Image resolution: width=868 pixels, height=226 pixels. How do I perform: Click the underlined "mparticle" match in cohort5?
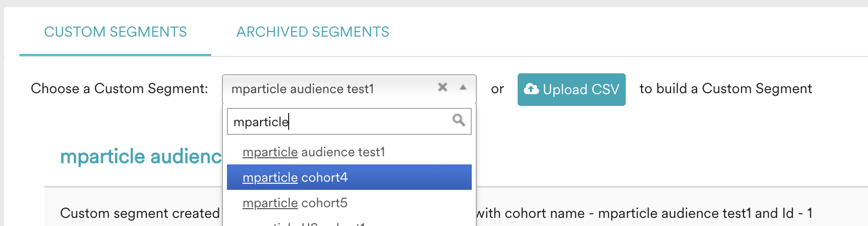[x=270, y=203]
